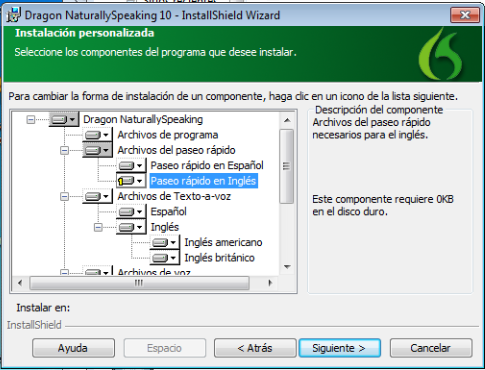The width and height of the screenshot is (485, 370).
Task: Select the Dragon NaturallySpeaking tree label
Action: point(143,119)
